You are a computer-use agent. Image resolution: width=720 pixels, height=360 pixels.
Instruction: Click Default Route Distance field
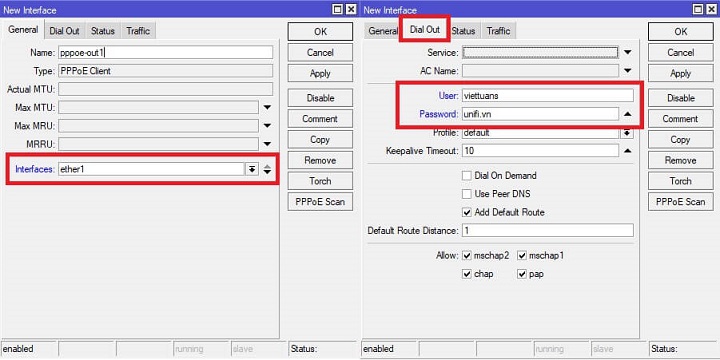(548, 230)
